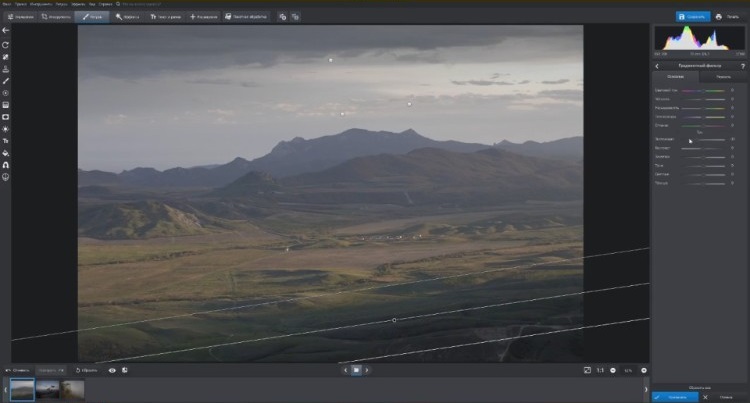Collapse gradient filter panel with back chevron
Image resolution: width=750 pixels, height=403 pixels.
point(658,63)
